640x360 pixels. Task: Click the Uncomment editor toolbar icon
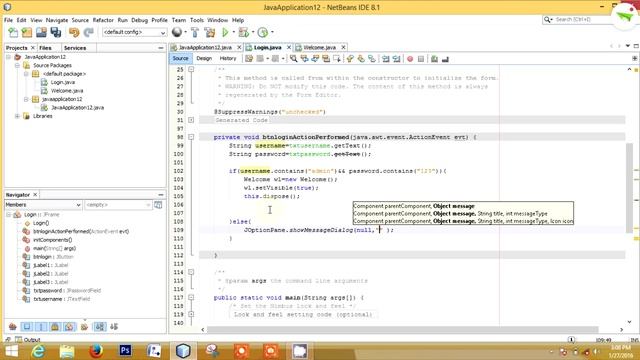445,59
